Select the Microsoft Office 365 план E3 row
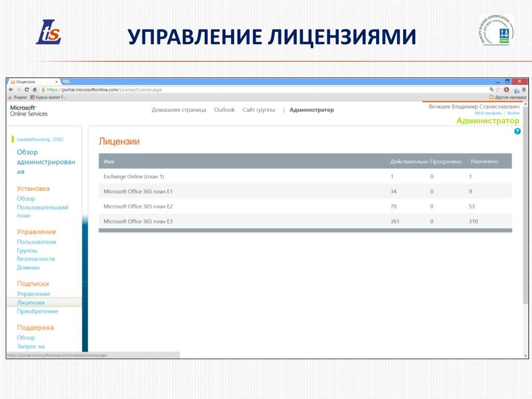 click(305, 221)
